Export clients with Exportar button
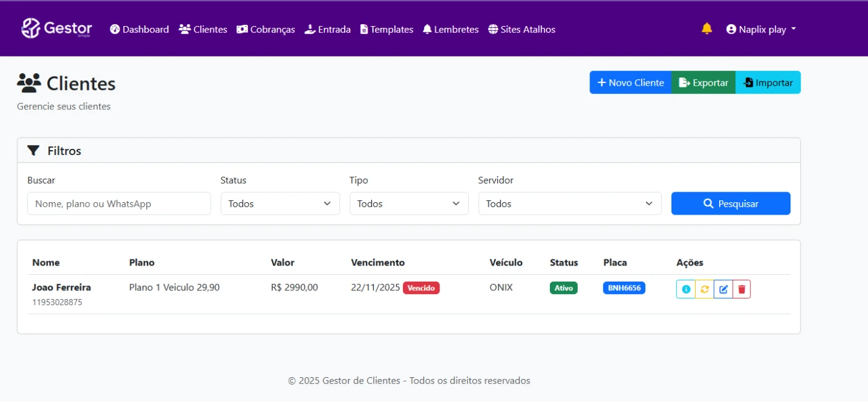Viewport: 868px width, 402px height. [703, 83]
